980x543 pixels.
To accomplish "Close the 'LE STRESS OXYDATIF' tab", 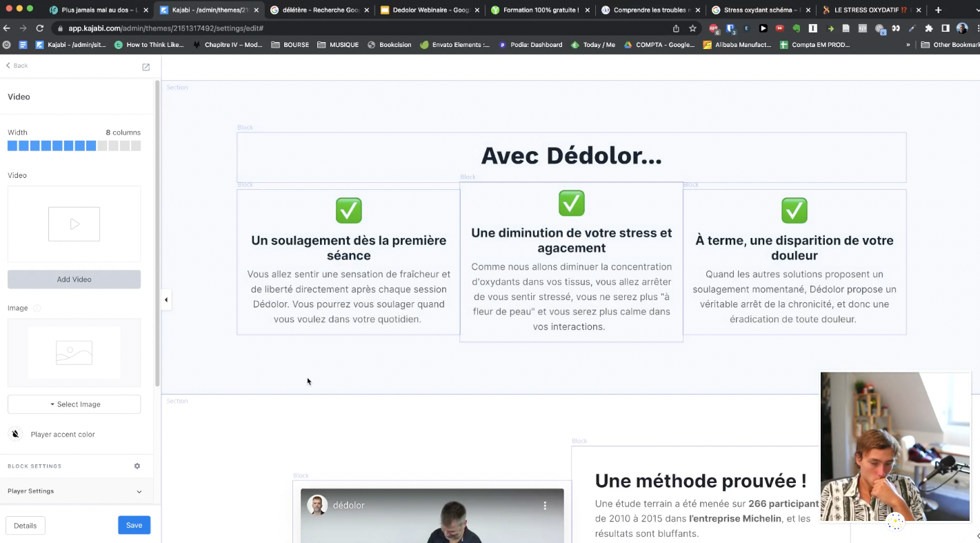I will (x=919, y=10).
